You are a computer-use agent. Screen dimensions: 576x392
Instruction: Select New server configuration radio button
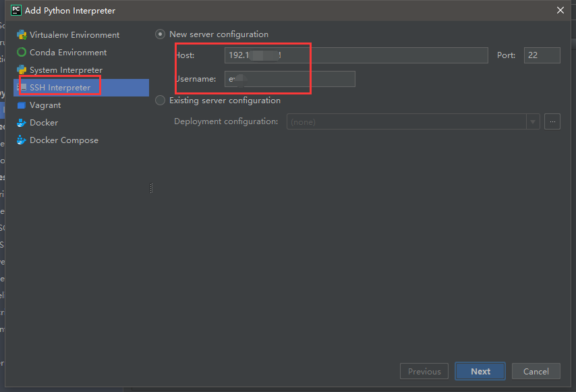(160, 34)
